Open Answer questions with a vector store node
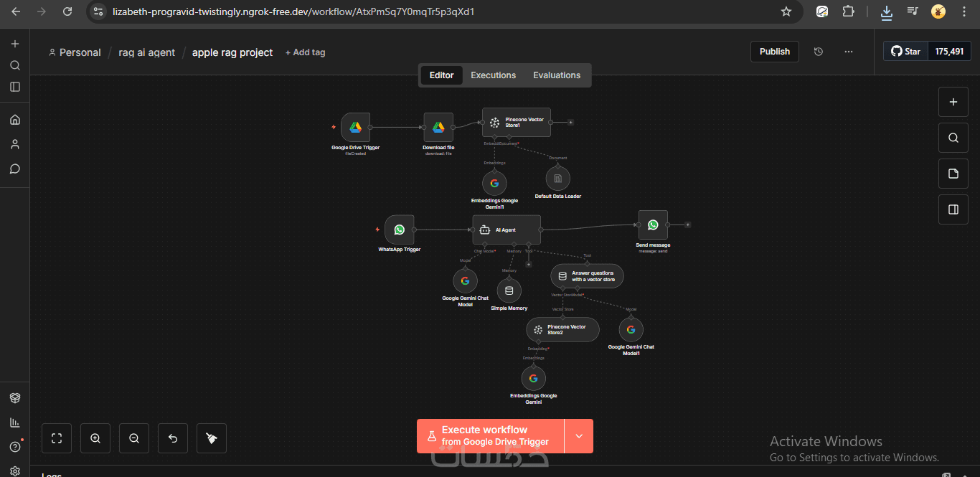The width and height of the screenshot is (980, 477). point(587,275)
